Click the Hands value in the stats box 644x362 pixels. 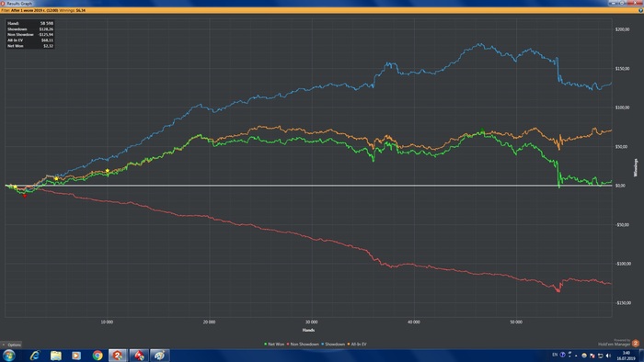coord(47,23)
